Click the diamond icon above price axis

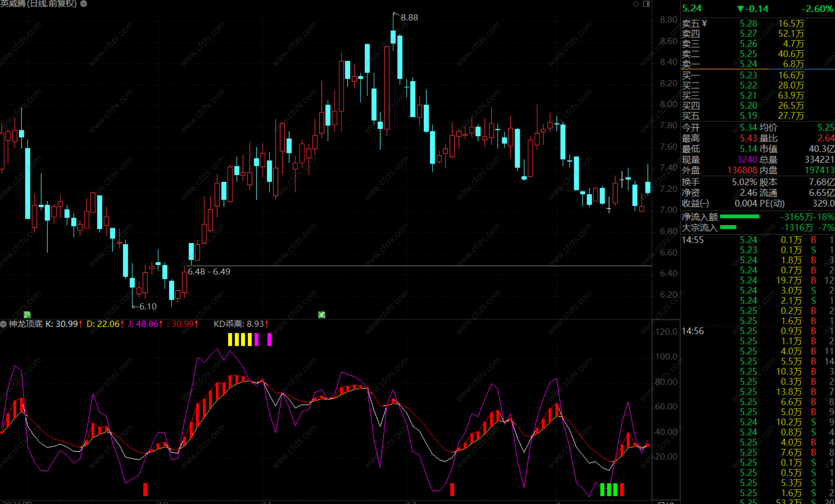(x=636, y=4)
